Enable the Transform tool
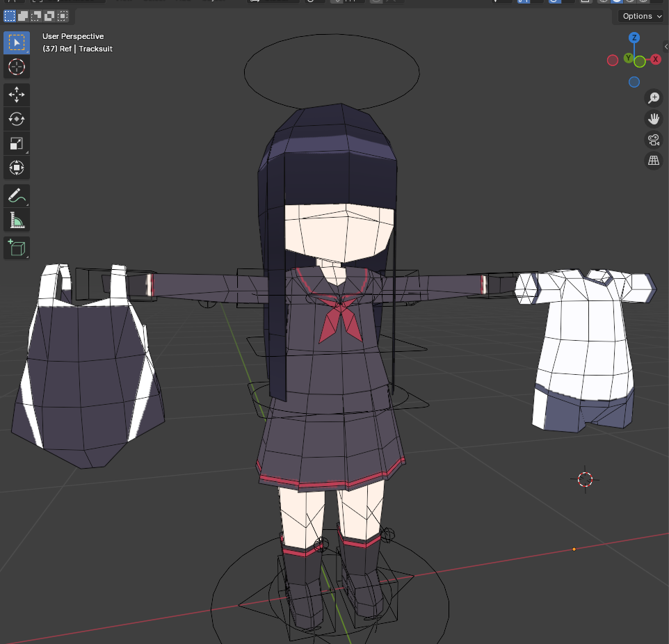Image resolution: width=669 pixels, height=644 pixels. click(x=17, y=168)
